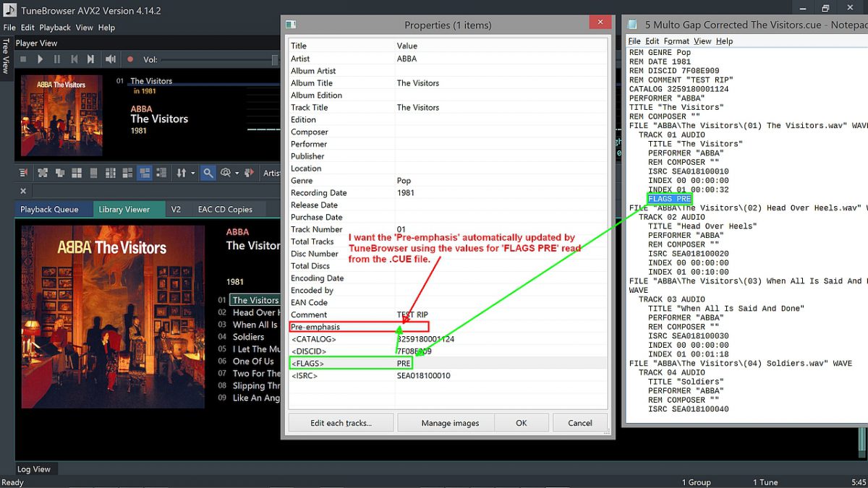Viewport: 868px width, 488px height.
Task: Select the single cover view icon
Action: point(93,173)
